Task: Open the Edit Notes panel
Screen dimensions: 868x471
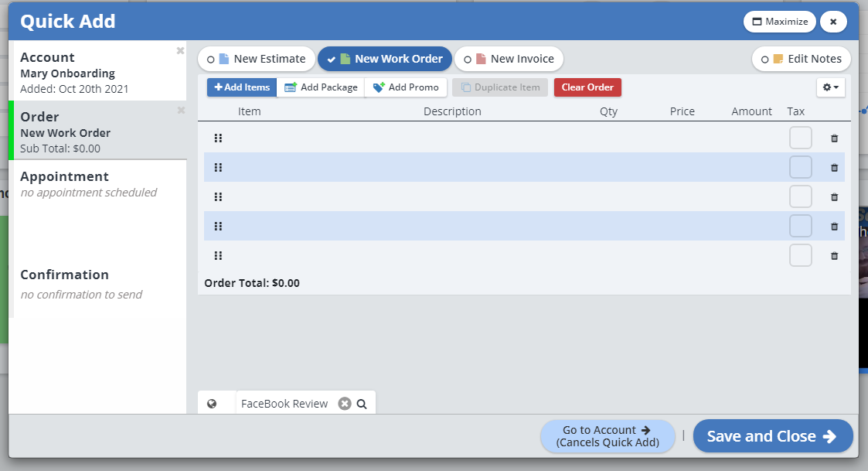Action: tap(802, 59)
